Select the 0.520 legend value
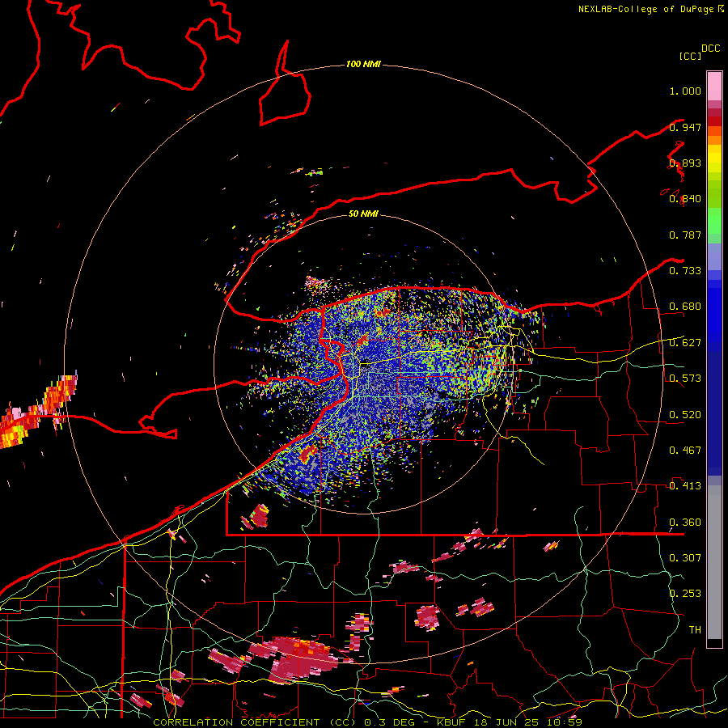 (x=685, y=415)
